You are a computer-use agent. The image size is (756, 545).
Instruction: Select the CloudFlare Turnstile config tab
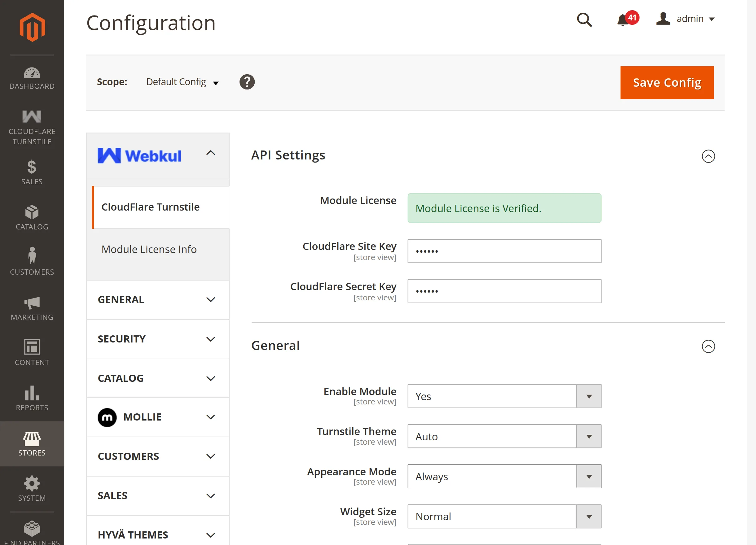pyautogui.click(x=161, y=207)
